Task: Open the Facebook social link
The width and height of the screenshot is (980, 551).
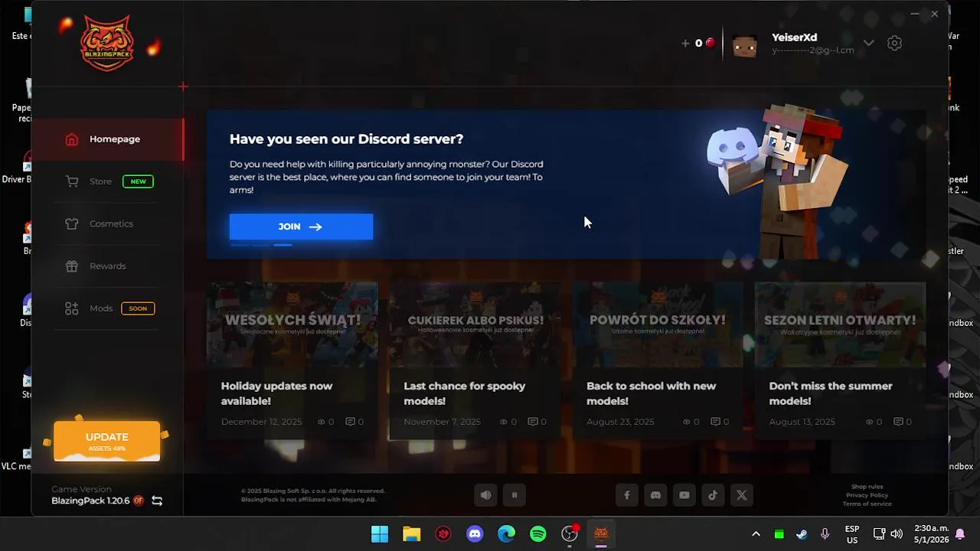Action: tap(627, 495)
